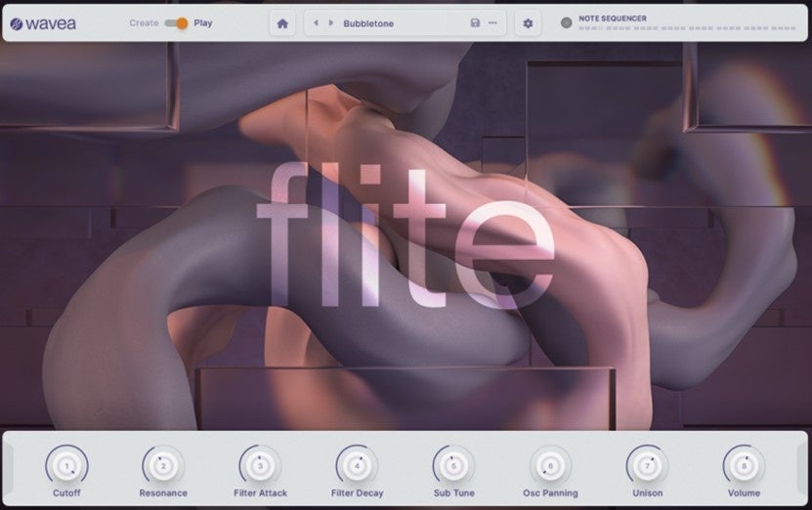Save the Bubbletone preset with the disk icon
Image resolution: width=812 pixels, height=510 pixels.
(475, 22)
